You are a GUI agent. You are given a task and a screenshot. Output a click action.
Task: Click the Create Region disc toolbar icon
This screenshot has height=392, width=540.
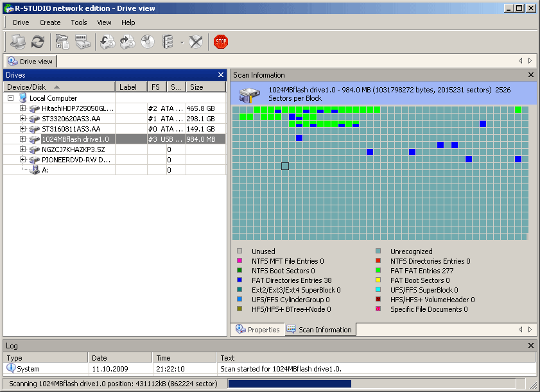pos(148,42)
